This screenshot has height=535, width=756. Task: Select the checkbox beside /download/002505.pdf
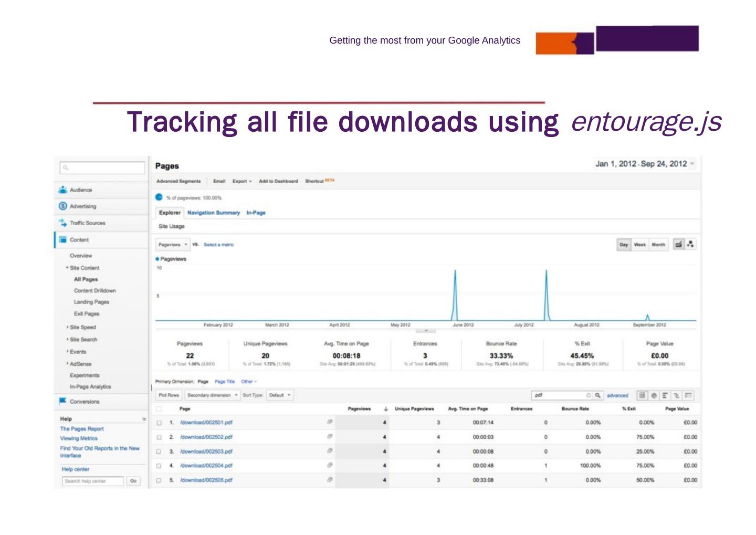(x=159, y=480)
